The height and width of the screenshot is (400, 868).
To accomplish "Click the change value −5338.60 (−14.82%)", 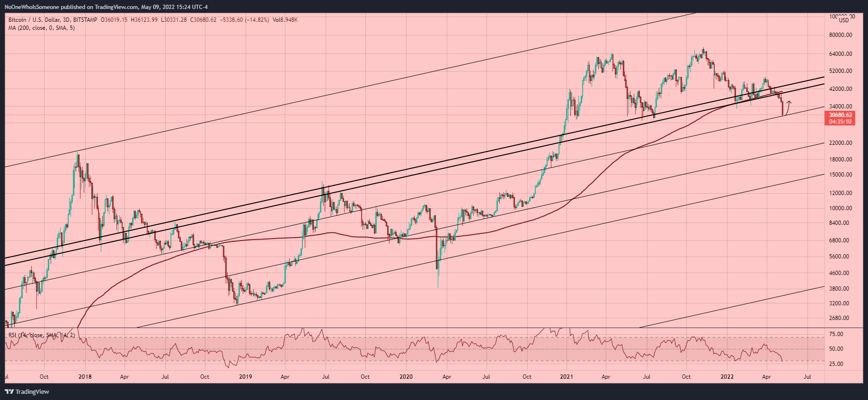I will (245, 20).
